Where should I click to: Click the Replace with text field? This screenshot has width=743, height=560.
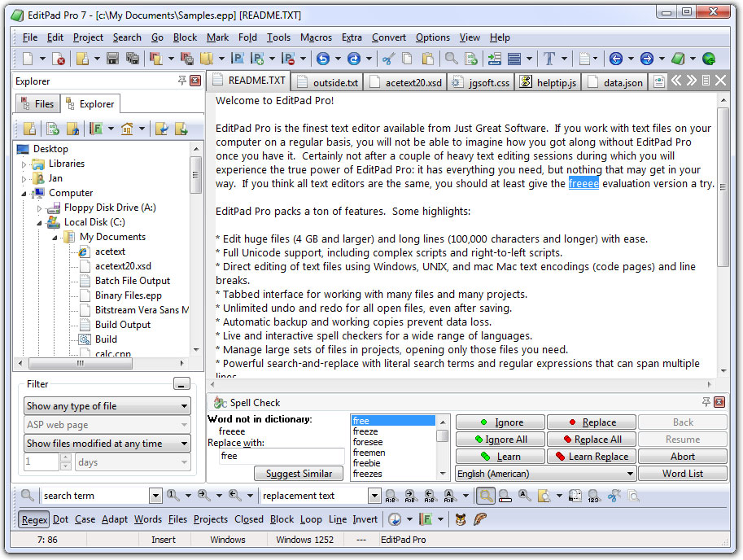(281, 456)
